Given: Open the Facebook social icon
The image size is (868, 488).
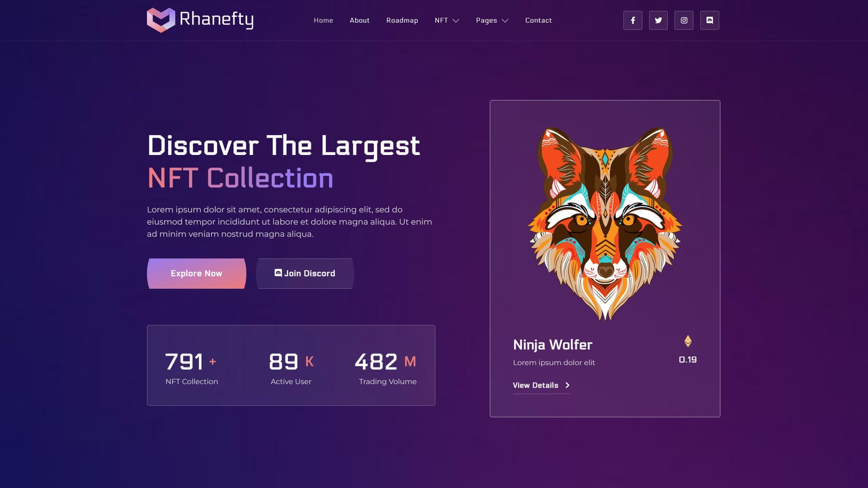Looking at the screenshot, I should tap(633, 20).
